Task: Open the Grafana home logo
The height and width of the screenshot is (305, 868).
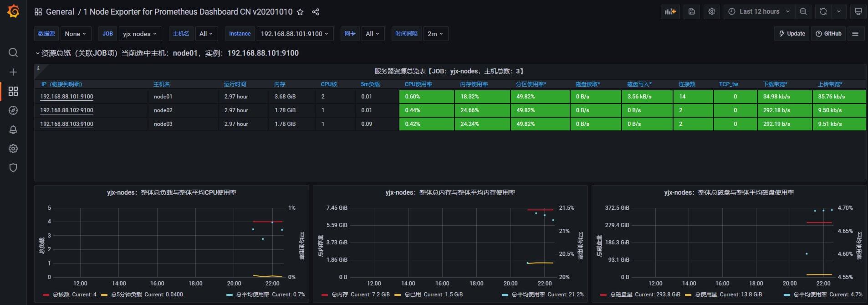Action: 13,11
